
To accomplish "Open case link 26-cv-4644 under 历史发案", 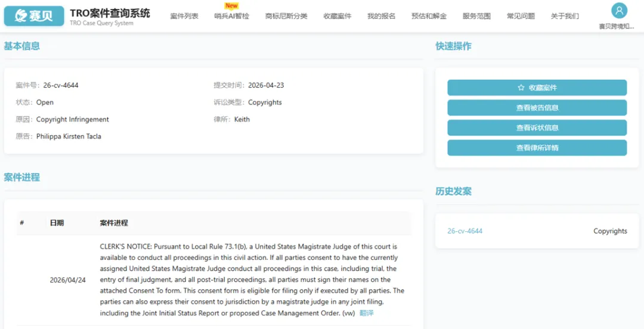I will coord(465,231).
